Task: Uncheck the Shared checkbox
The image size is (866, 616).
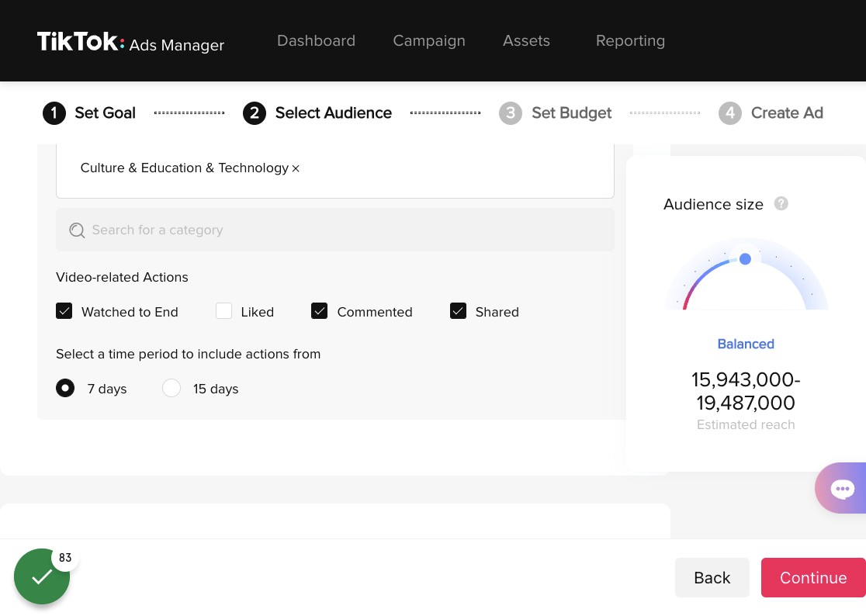Action: coord(458,311)
